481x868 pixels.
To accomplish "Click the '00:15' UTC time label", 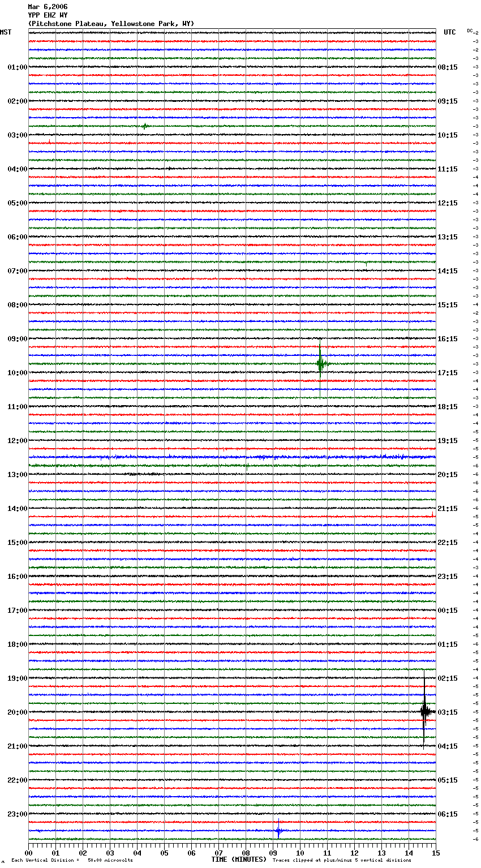I will coord(448,611).
